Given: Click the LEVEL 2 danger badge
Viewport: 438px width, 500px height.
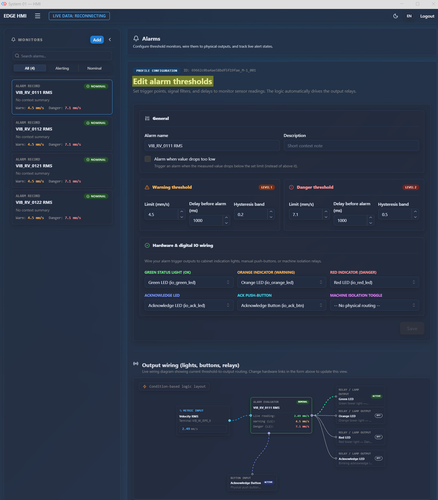Looking at the screenshot, I should [411, 187].
